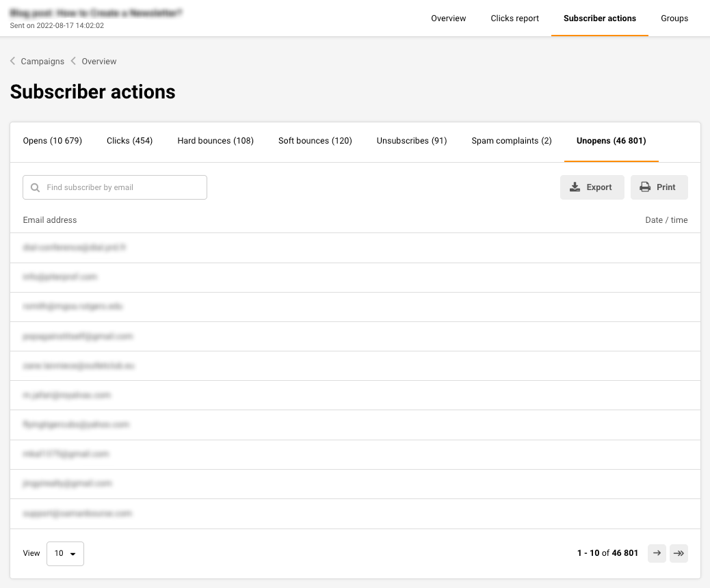This screenshot has height=588, width=710.
Task: Focus the Find subscriber by email field
Action: (x=123, y=187)
